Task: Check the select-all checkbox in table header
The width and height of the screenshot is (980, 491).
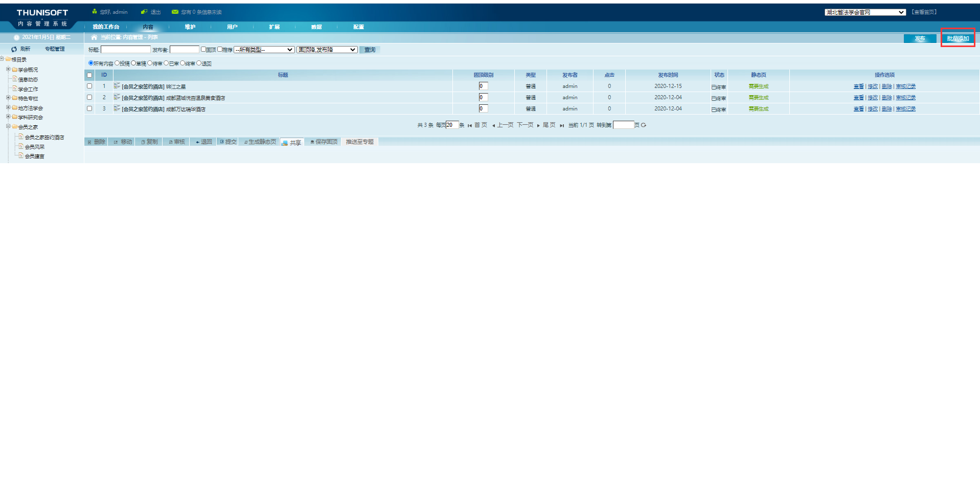Action: coord(89,75)
